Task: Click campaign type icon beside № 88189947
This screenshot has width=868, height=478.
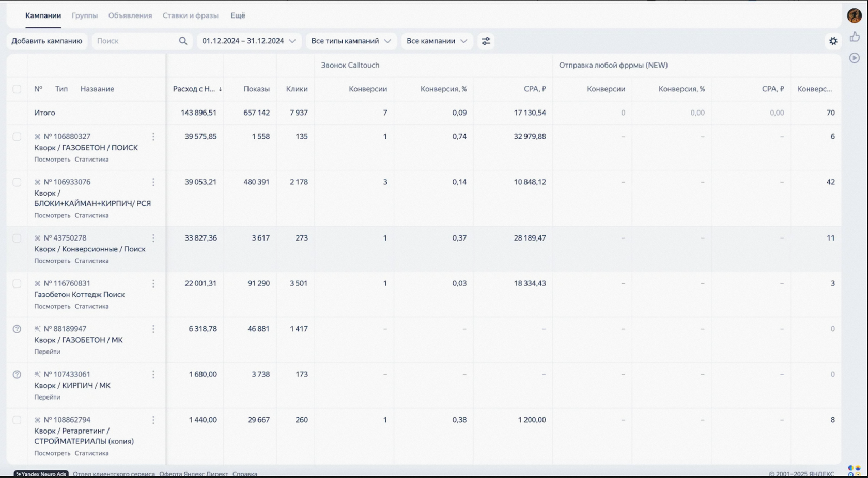Action: 37,329
